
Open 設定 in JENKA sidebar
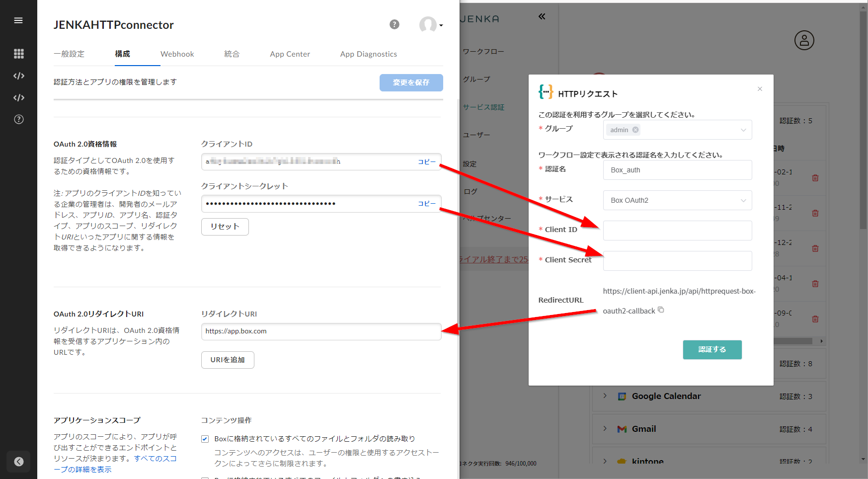[470, 164]
